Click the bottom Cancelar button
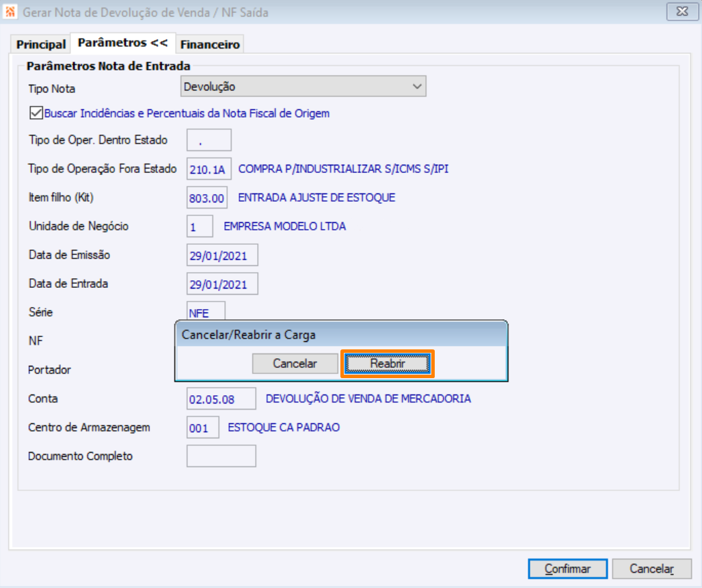 click(x=652, y=569)
